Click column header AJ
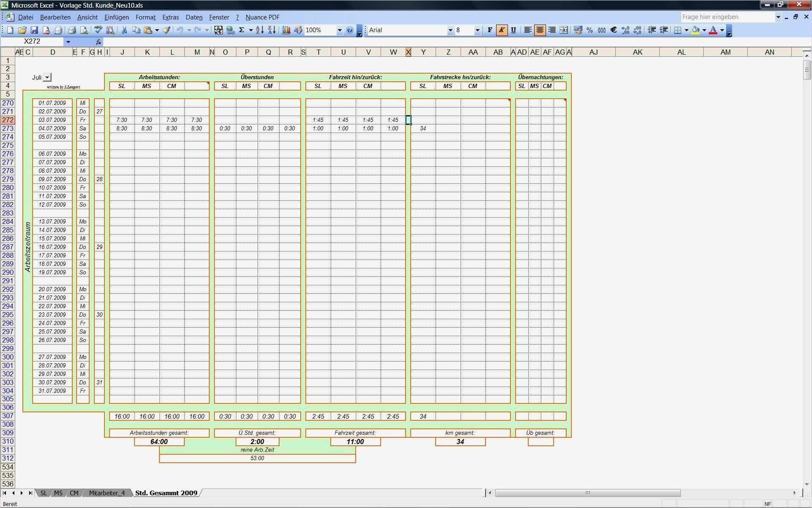 click(593, 52)
